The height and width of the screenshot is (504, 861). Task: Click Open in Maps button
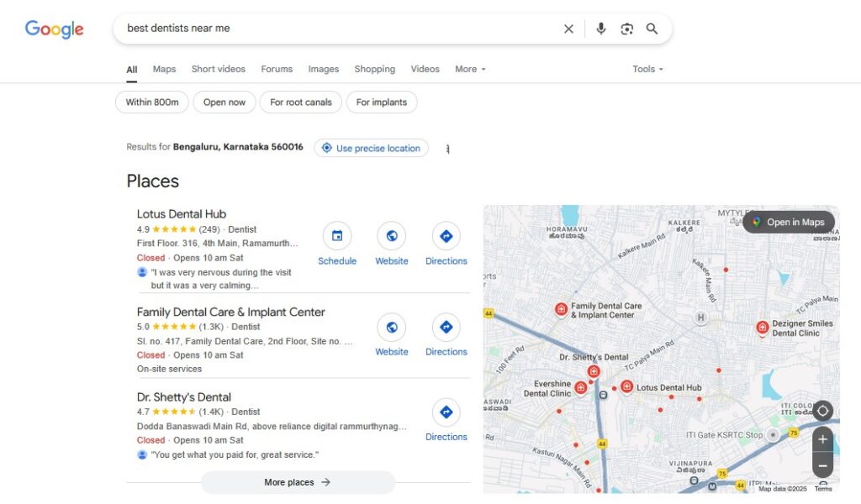[x=789, y=222]
